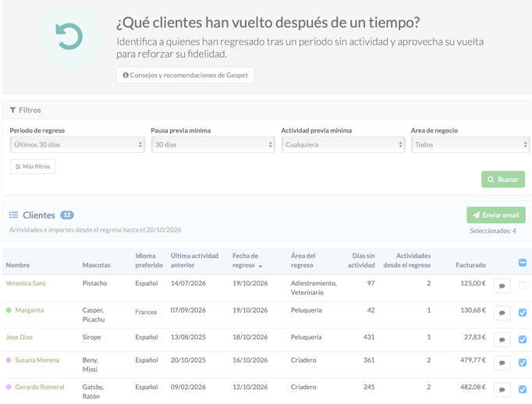This screenshot has height=404, width=532.
Task: Click the list icon beside Clientes
Action: tap(13, 214)
